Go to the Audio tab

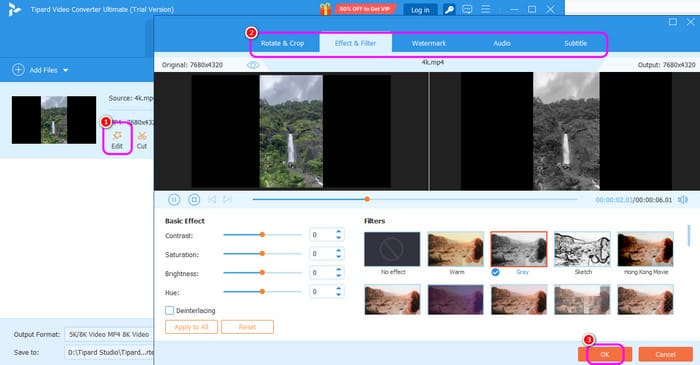click(x=502, y=43)
